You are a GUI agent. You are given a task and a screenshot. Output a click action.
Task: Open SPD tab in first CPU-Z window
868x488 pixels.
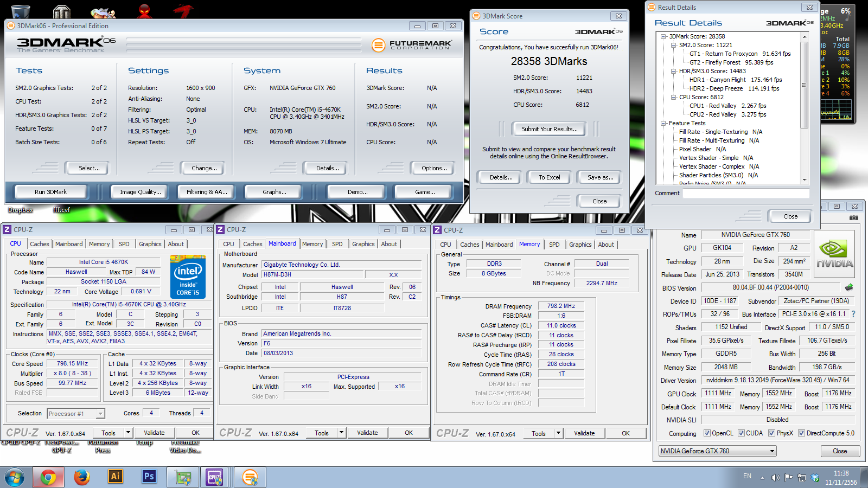[x=124, y=245]
